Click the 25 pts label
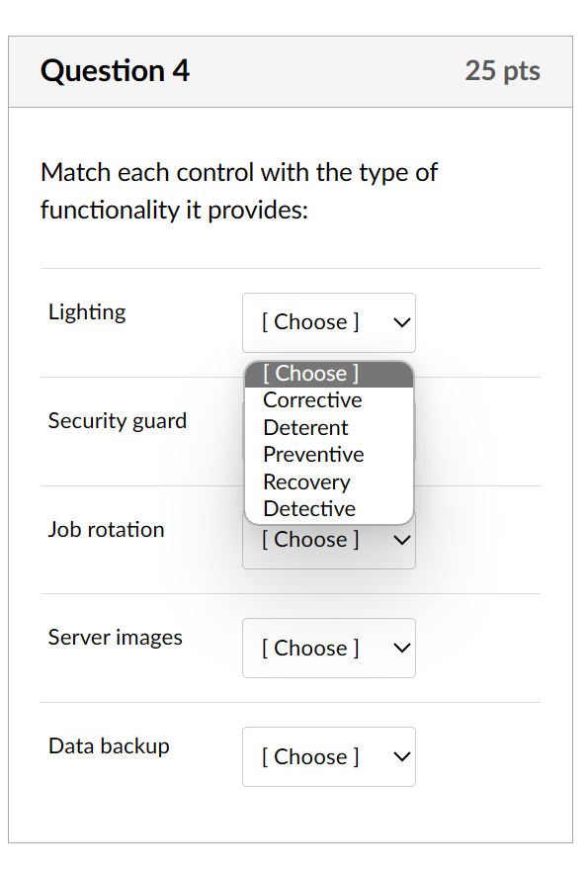 point(501,70)
